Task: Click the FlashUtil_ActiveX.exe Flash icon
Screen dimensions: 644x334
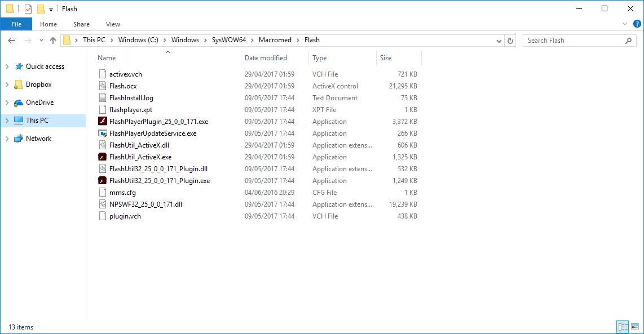Action: [x=102, y=157]
